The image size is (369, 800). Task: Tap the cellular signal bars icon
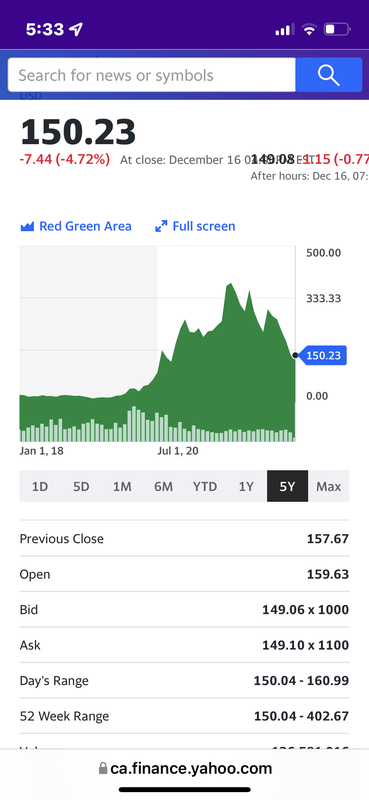[x=284, y=30]
